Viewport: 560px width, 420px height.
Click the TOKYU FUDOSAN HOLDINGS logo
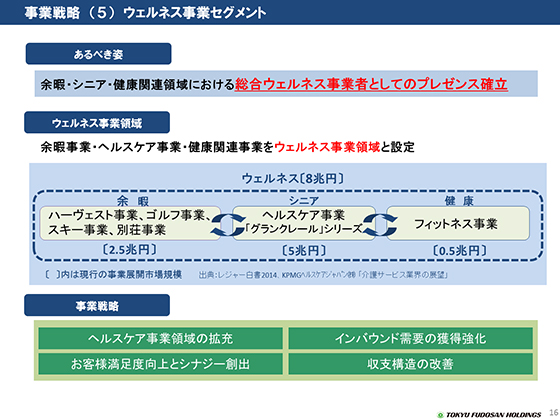pos(490,415)
